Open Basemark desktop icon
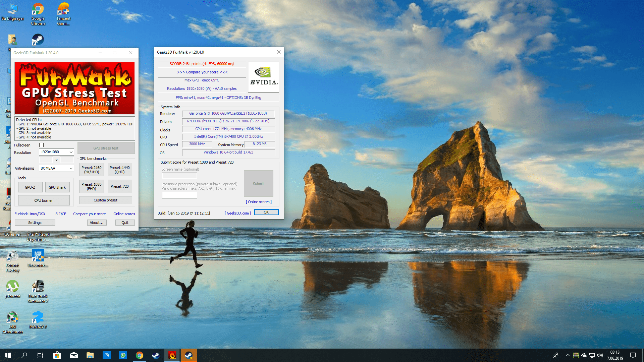 pyautogui.click(x=38, y=256)
